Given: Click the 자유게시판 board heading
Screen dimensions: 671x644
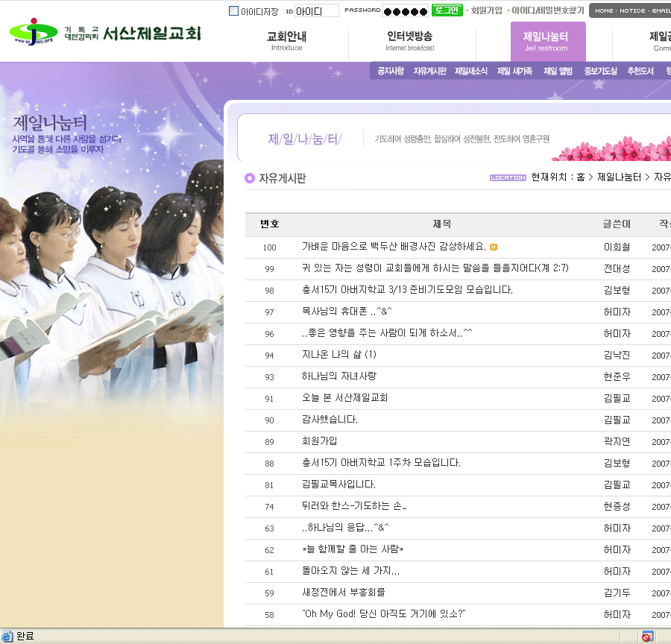Looking at the screenshot, I should [282, 178].
